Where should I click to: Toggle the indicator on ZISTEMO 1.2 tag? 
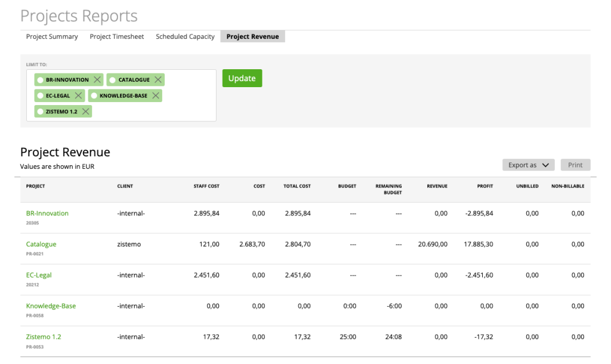(x=39, y=111)
